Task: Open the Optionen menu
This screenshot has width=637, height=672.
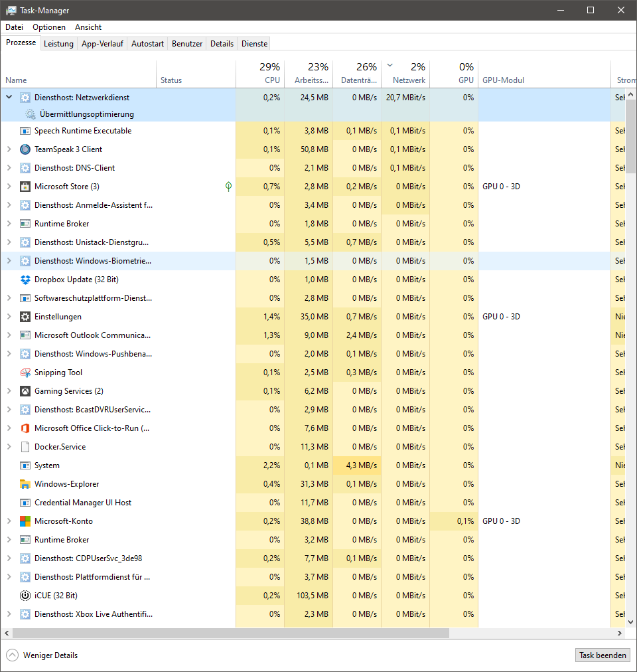Action: [x=49, y=27]
